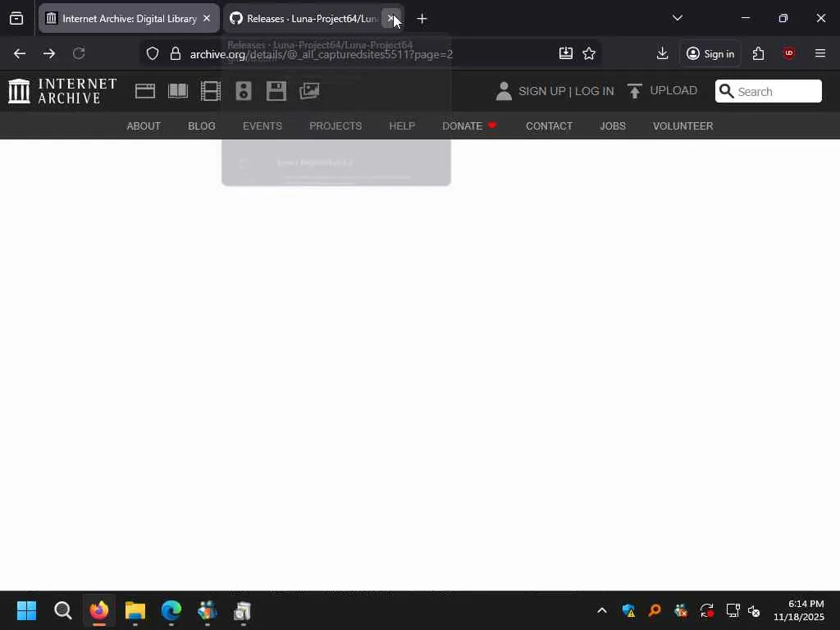The width and height of the screenshot is (840, 630).
Task: Open the extensions puzzle menu
Action: 758,53
